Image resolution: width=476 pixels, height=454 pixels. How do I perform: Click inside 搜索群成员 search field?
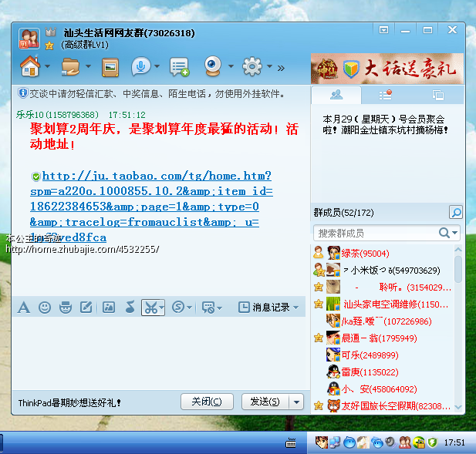(x=375, y=234)
